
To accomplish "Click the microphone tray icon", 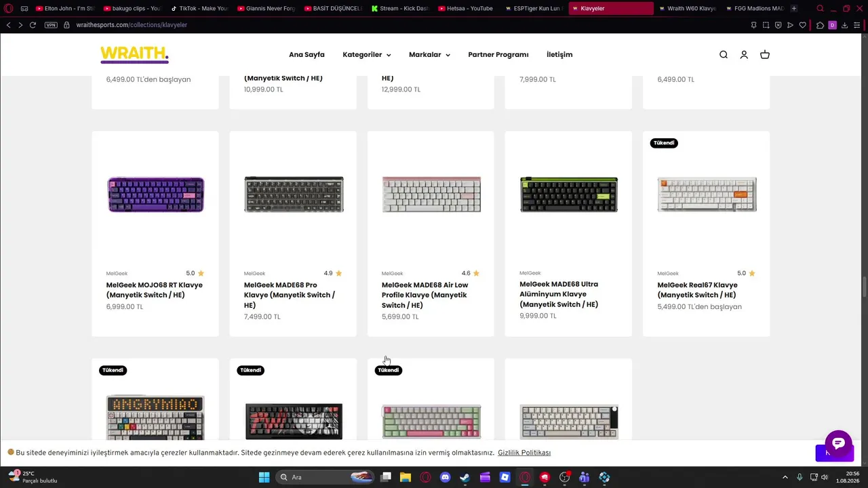I will 800,477.
